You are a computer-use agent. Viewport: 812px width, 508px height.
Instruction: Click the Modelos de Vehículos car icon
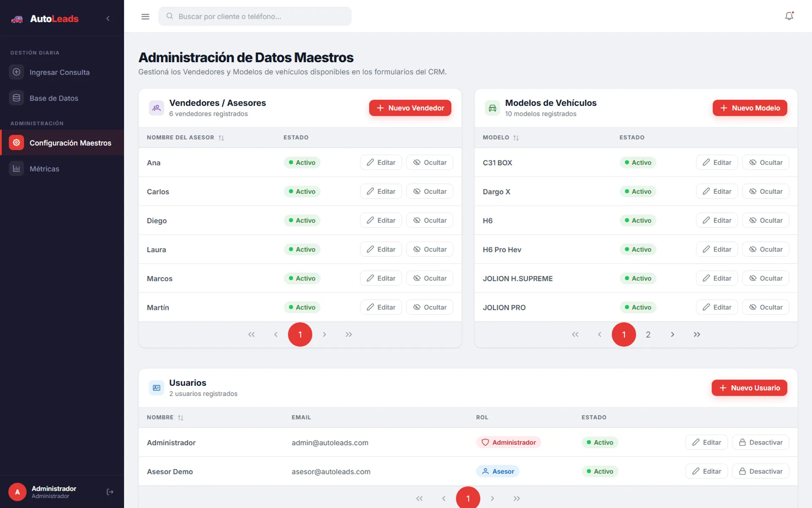click(x=492, y=108)
